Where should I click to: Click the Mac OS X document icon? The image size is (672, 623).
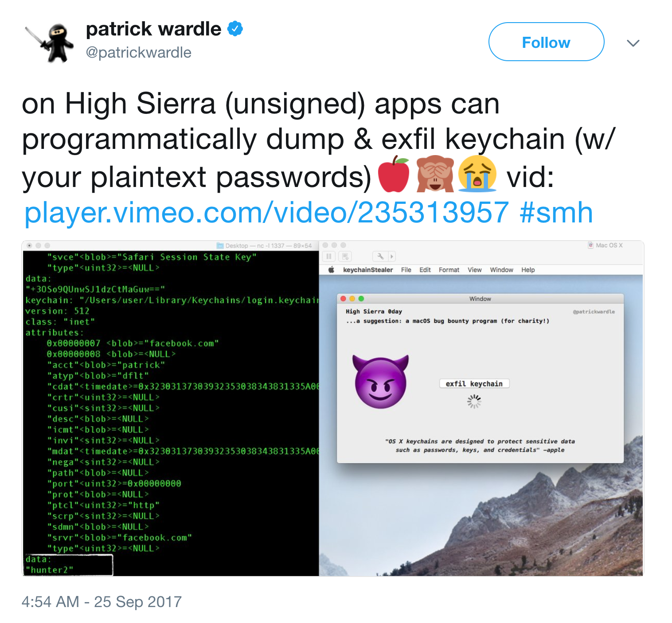(590, 245)
